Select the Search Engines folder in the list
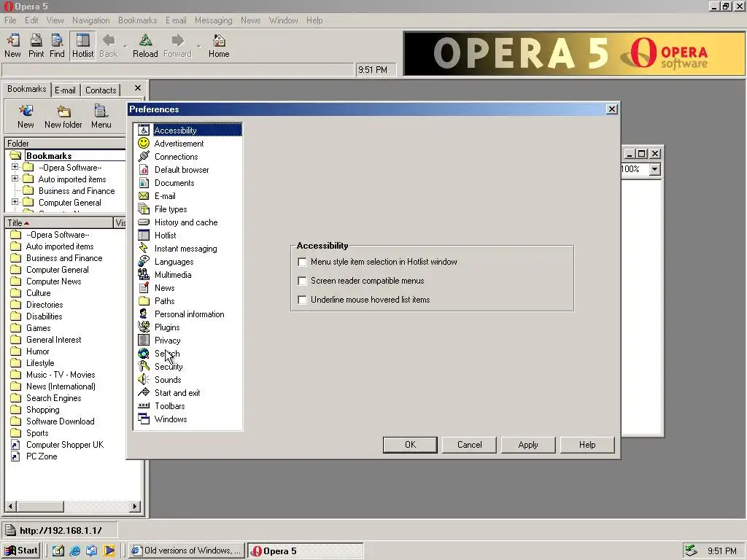The width and height of the screenshot is (747, 560). 53,398
